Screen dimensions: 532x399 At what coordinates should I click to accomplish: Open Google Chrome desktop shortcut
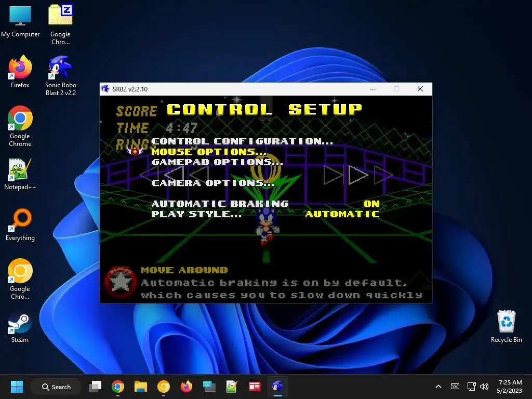click(x=20, y=127)
